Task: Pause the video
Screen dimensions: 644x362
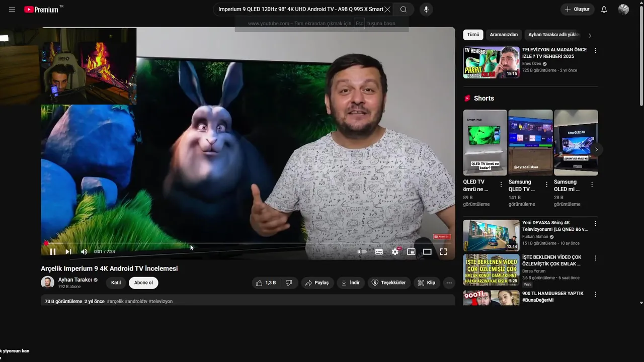Action: point(53,252)
